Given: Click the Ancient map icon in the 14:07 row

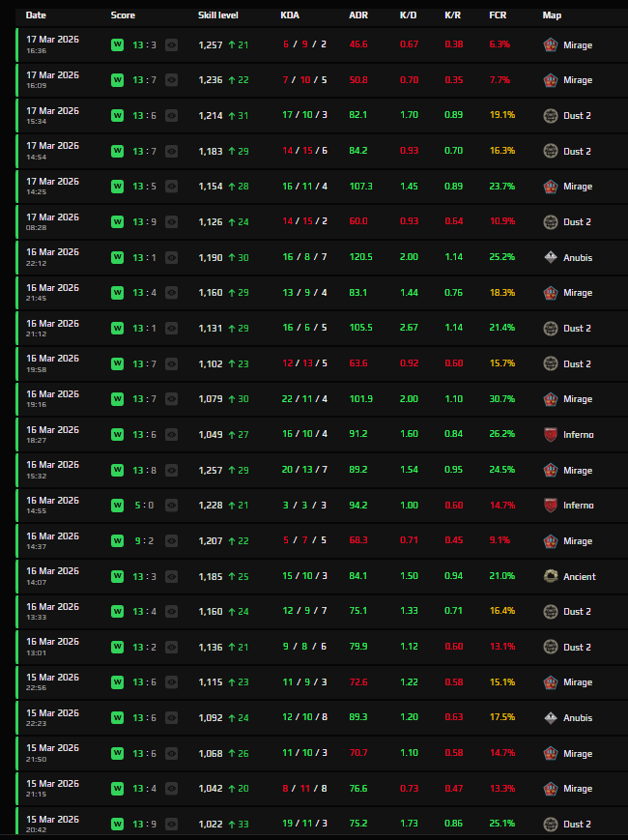Looking at the screenshot, I should click(x=551, y=576).
